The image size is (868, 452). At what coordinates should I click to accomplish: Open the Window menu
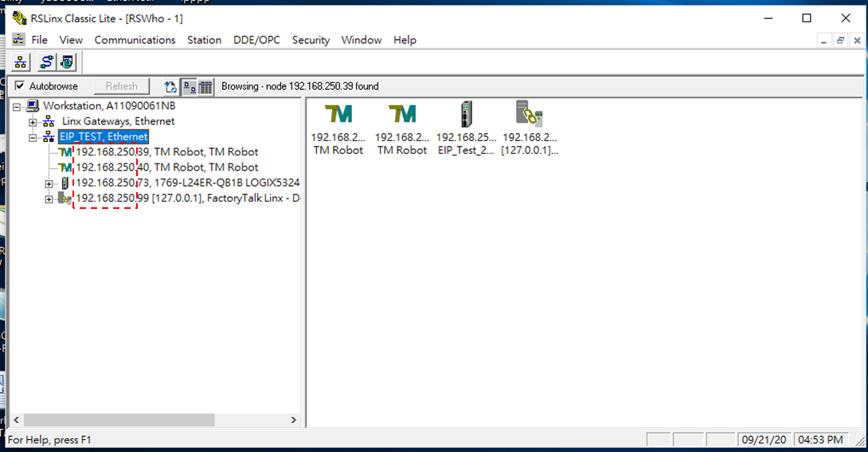pos(361,40)
